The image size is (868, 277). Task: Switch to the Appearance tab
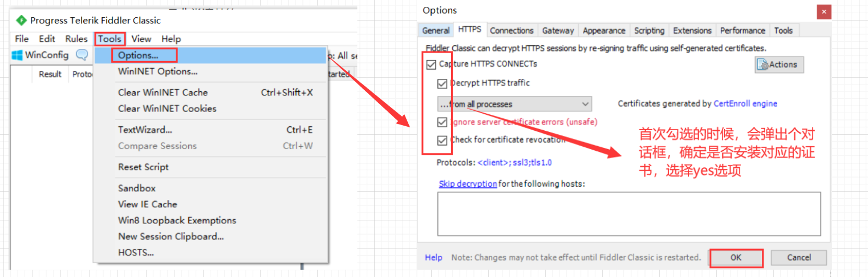(x=604, y=31)
